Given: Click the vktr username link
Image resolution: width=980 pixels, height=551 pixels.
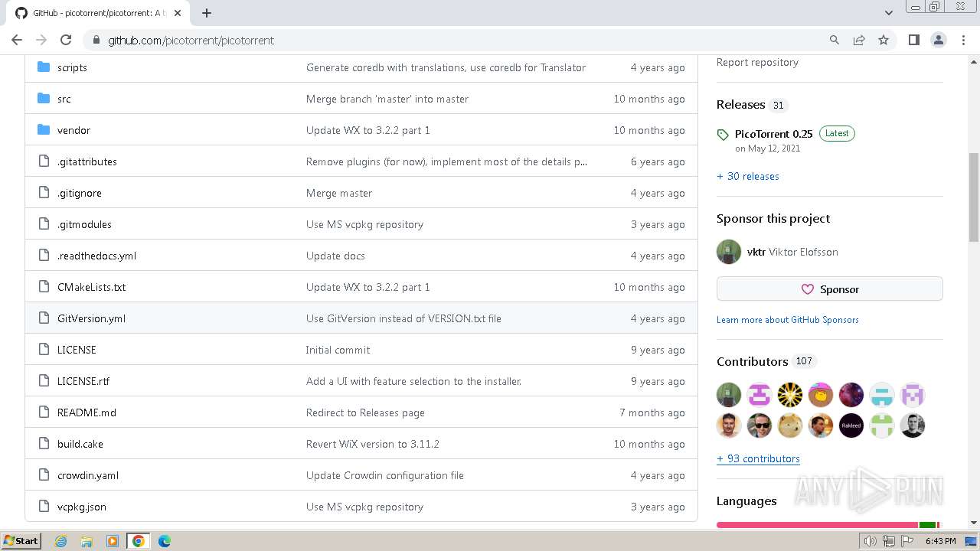Looking at the screenshot, I should pos(756,252).
